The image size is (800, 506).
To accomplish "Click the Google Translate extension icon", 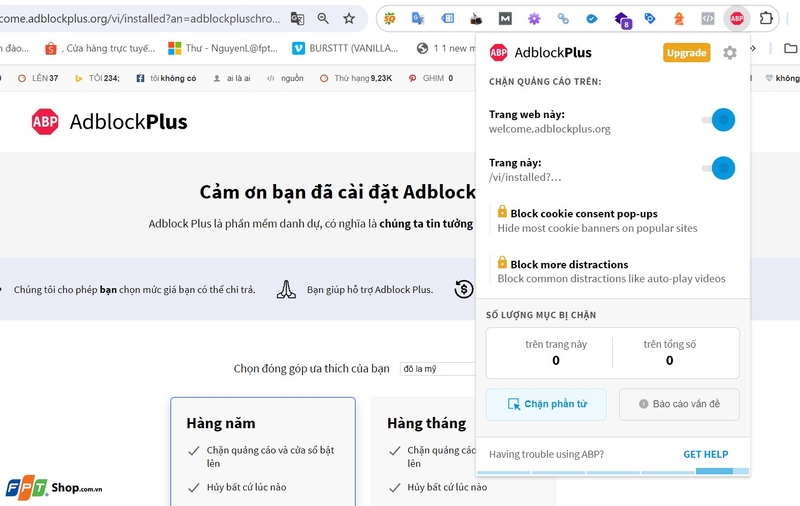I will (418, 19).
